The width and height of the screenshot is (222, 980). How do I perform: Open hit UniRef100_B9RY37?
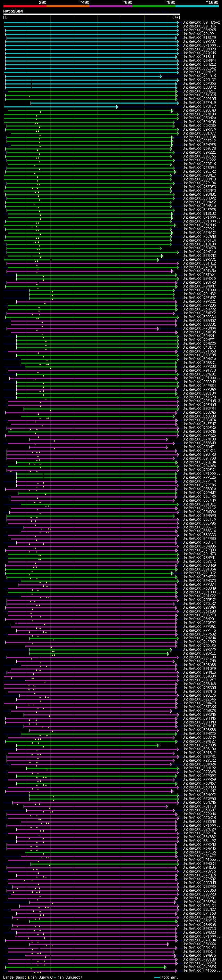pyautogui.click(x=199, y=42)
